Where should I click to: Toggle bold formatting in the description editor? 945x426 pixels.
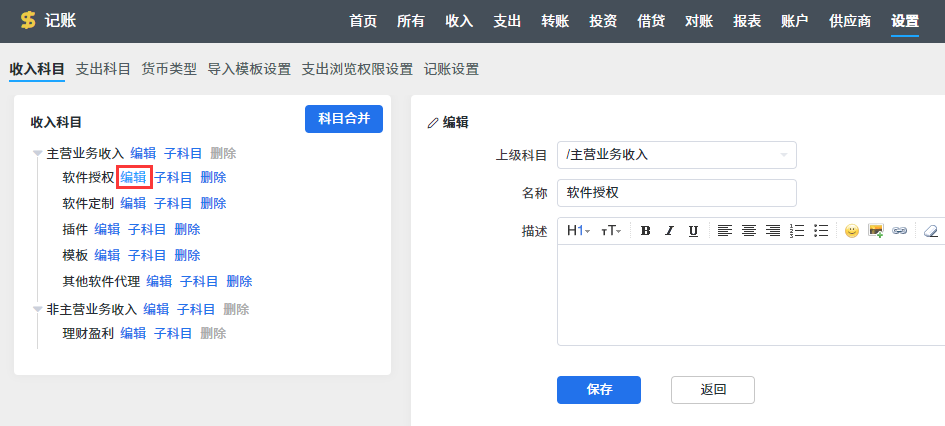click(x=645, y=231)
